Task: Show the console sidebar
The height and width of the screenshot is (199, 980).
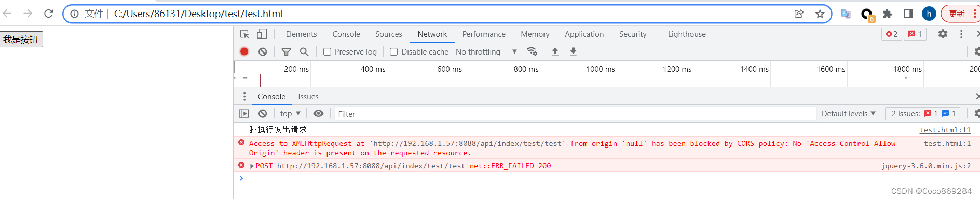Action: (244, 114)
